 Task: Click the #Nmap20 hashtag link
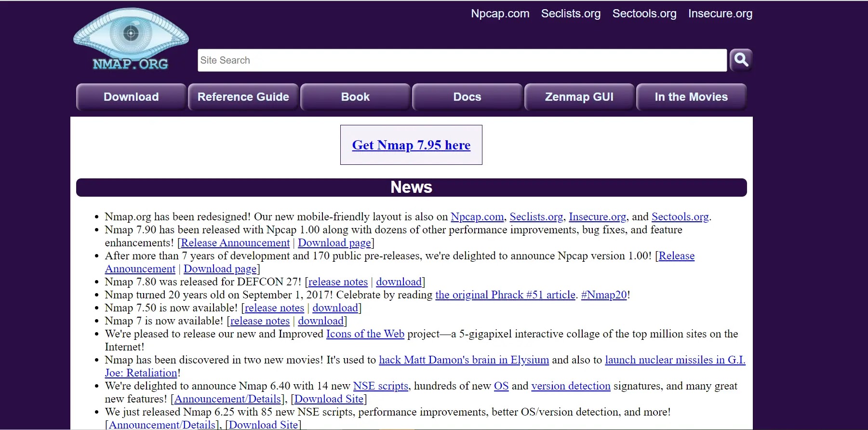(x=604, y=295)
